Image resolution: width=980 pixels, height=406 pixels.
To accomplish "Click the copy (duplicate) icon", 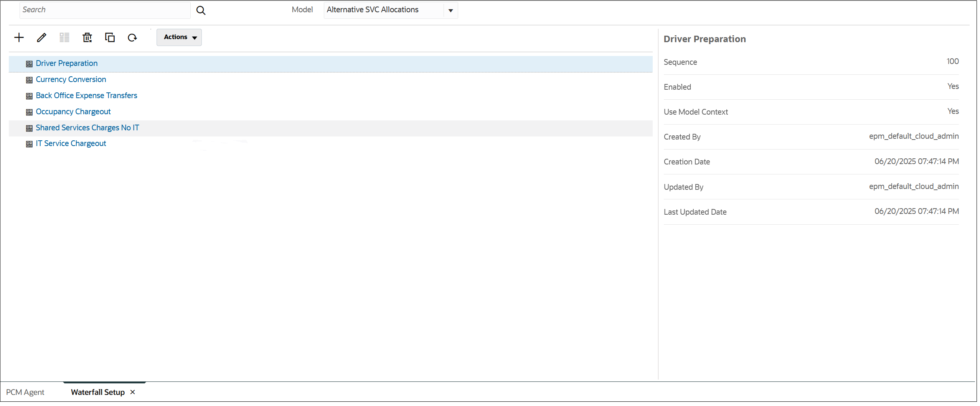I will click(110, 38).
